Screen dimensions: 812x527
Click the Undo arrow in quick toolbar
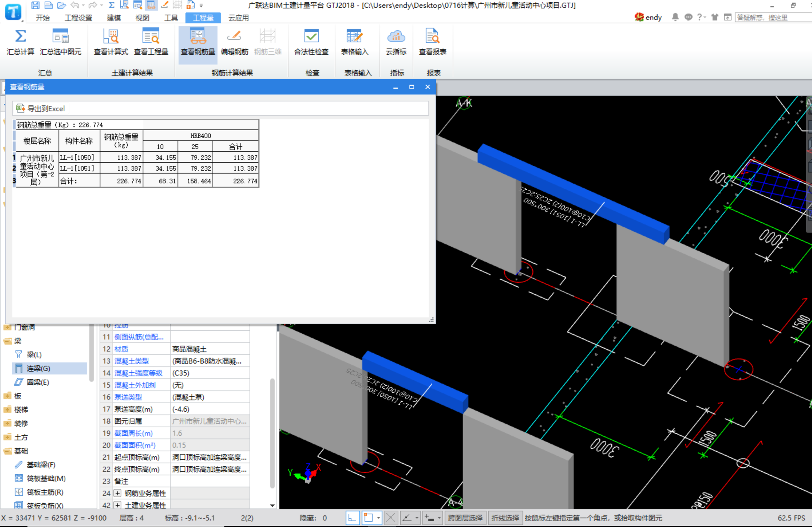(75, 5)
